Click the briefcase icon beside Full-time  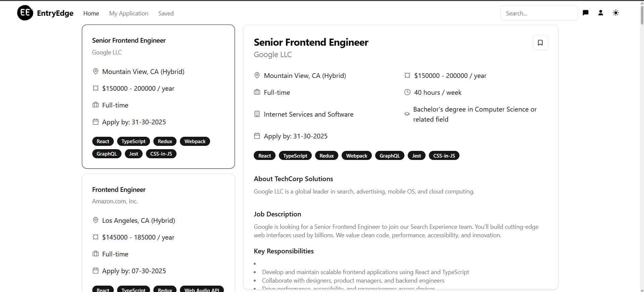257,92
